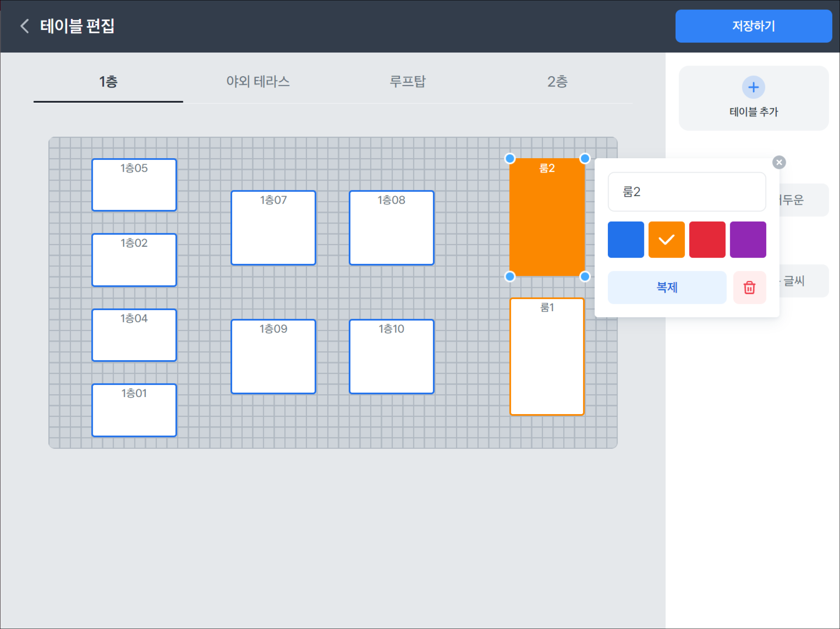Select the 룸1 table
The image size is (840, 629).
click(547, 356)
